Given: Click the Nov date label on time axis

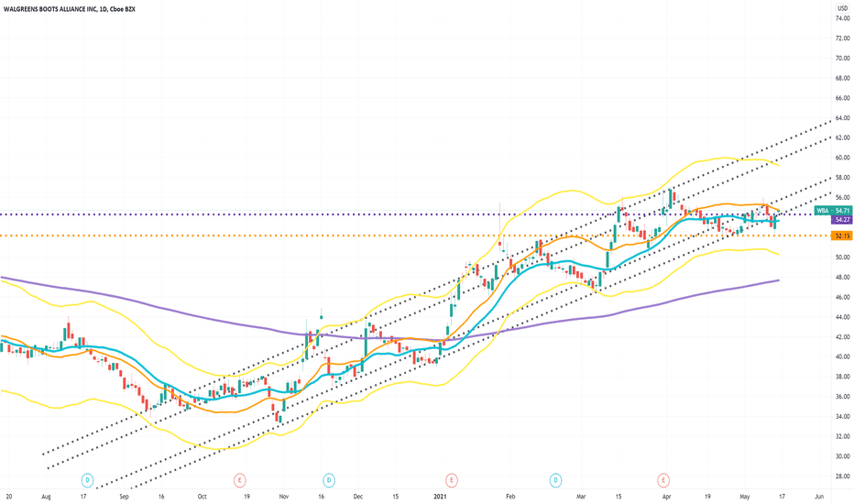Looking at the screenshot, I should coord(284,497).
